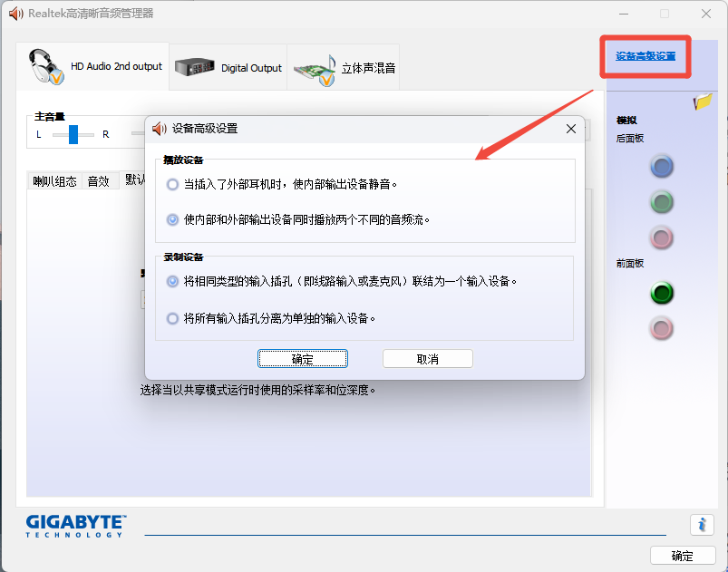Click the 主音量 label
This screenshot has height=572, width=728.
50,117
